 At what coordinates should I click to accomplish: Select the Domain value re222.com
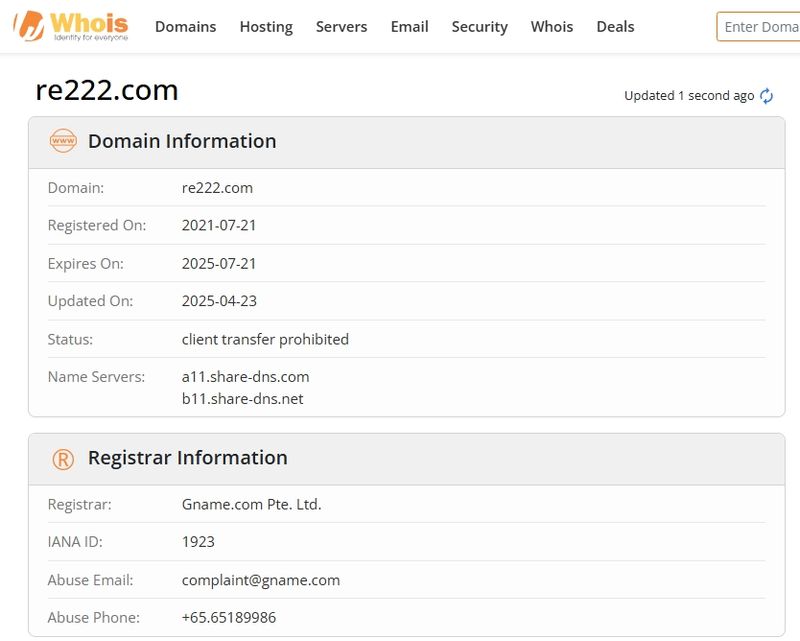pyautogui.click(x=217, y=188)
